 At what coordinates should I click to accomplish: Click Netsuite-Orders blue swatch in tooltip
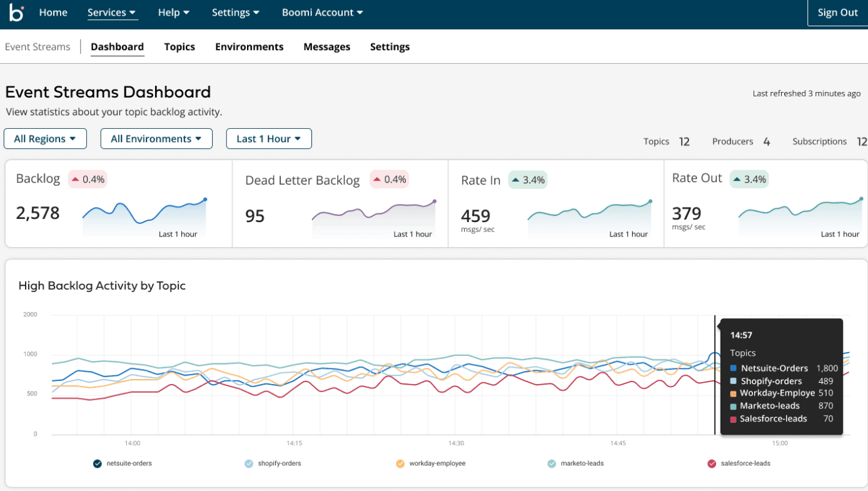pos(734,369)
